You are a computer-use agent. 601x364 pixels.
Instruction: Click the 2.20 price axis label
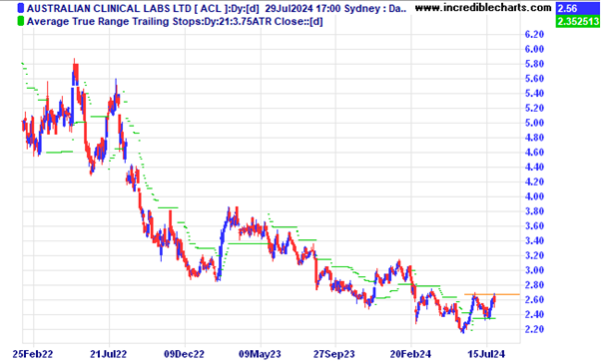point(534,329)
